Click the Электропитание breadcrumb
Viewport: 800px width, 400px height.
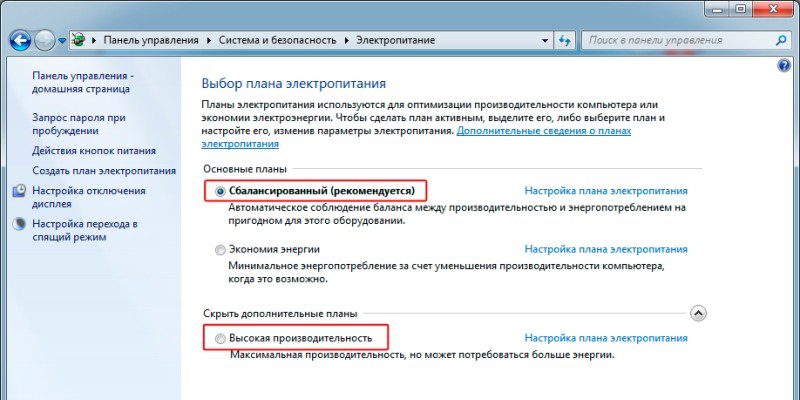pos(395,40)
